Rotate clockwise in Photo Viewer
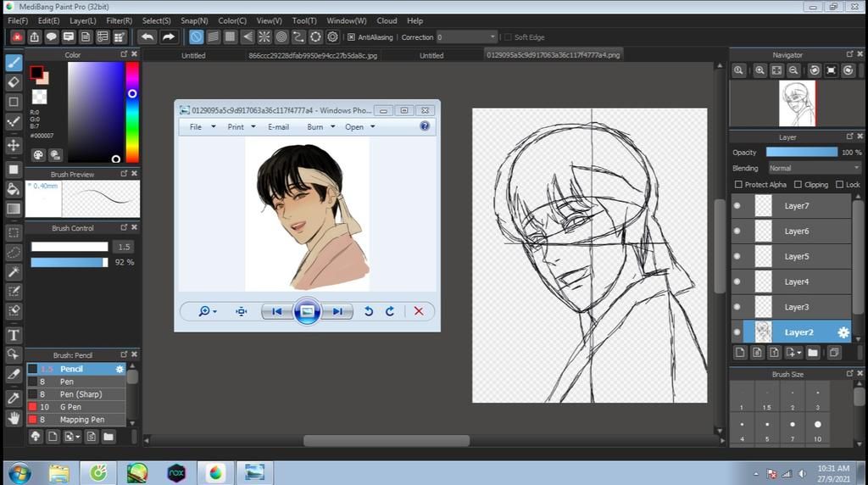The height and width of the screenshot is (485, 868). pos(390,311)
